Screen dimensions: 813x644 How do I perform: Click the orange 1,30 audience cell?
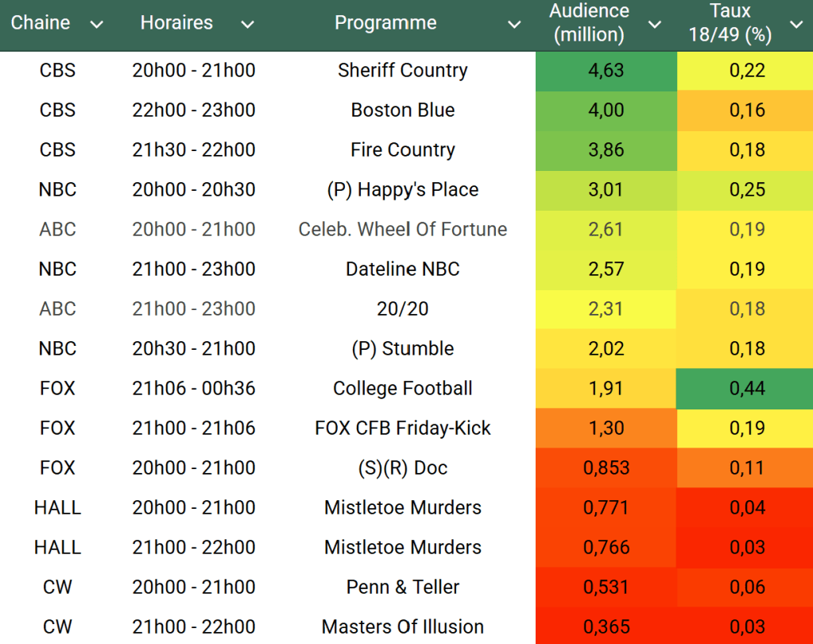(606, 428)
